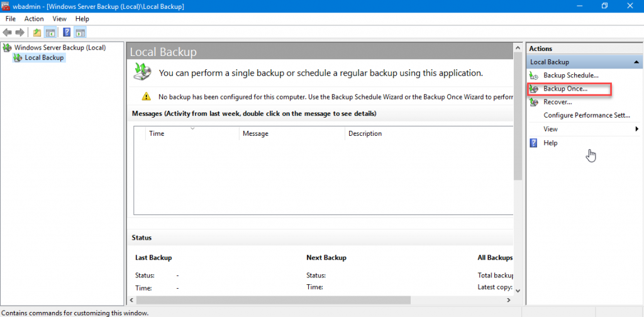Image resolution: width=644 pixels, height=317 pixels.
Task: Open Configure Performance Settings action
Action: point(587,115)
